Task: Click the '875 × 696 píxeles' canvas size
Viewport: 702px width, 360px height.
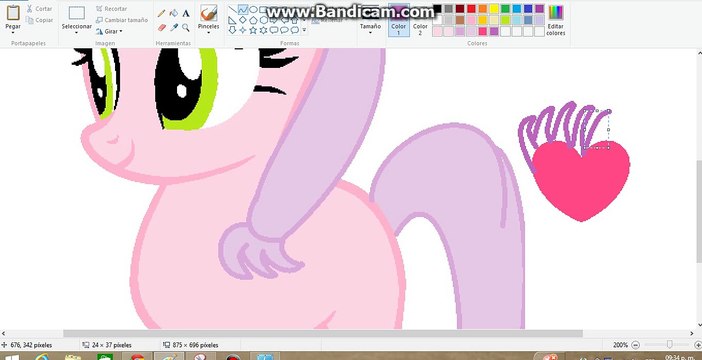Action: [x=195, y=345]
